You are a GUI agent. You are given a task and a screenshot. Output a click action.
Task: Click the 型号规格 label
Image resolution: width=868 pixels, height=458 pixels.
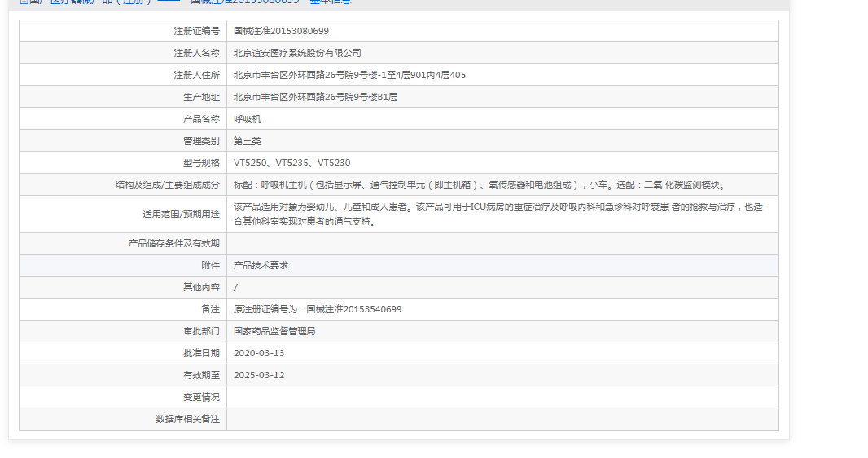coord(201,163)
